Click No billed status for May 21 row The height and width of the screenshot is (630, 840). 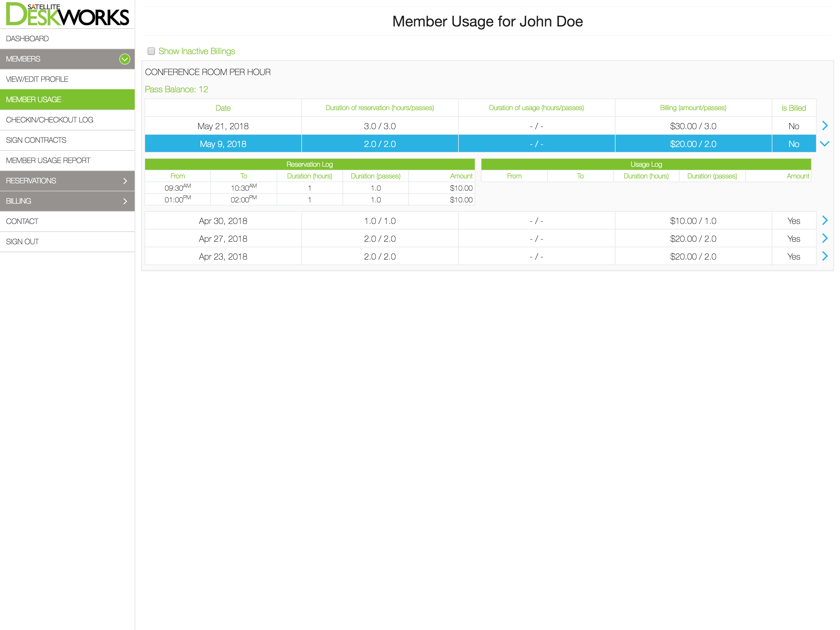(794, 126)
